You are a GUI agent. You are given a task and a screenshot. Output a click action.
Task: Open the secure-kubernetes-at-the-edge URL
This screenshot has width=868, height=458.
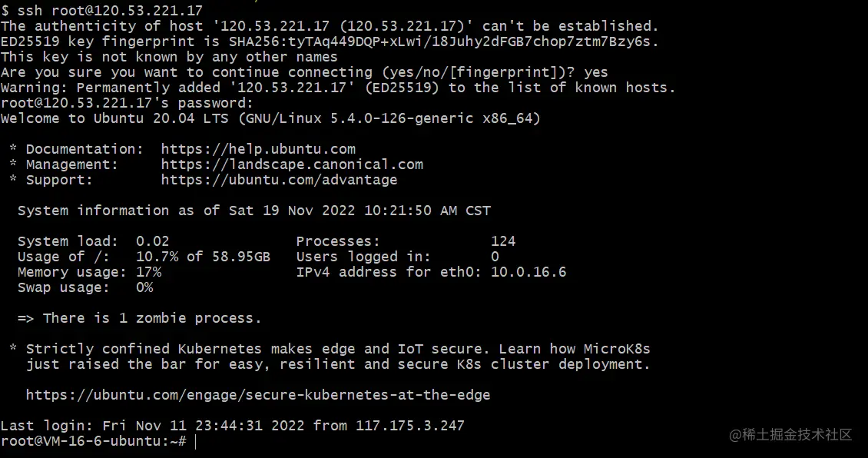(x=258, y=395)
